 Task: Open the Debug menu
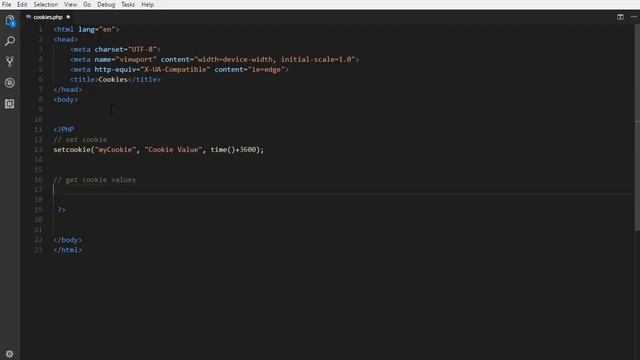(106, 4)
